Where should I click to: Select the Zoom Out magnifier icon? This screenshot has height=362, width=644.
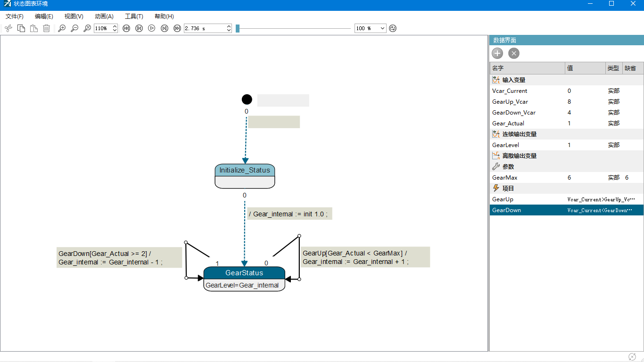(74, 28)
